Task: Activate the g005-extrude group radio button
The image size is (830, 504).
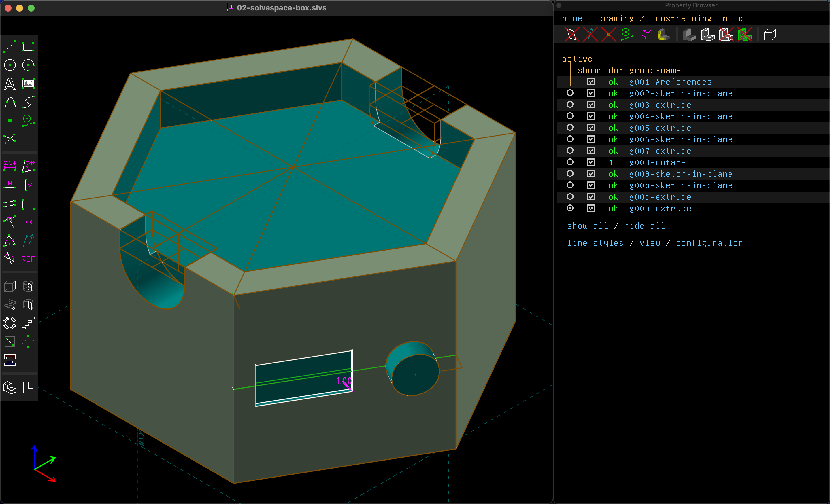Action: click(570, 128)
